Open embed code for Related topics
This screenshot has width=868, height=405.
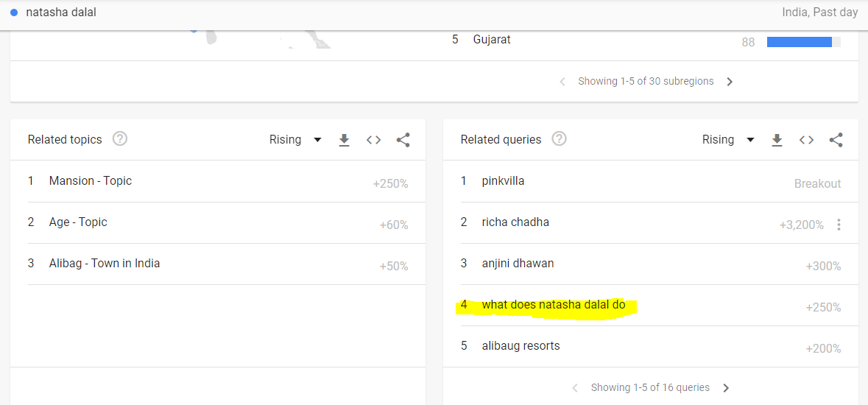(374, 140)
